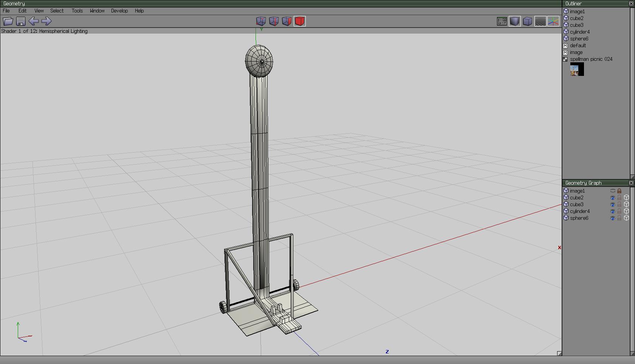Select the default material in Outliner
This screenshot has width=635, height=364.
[578, 45]
